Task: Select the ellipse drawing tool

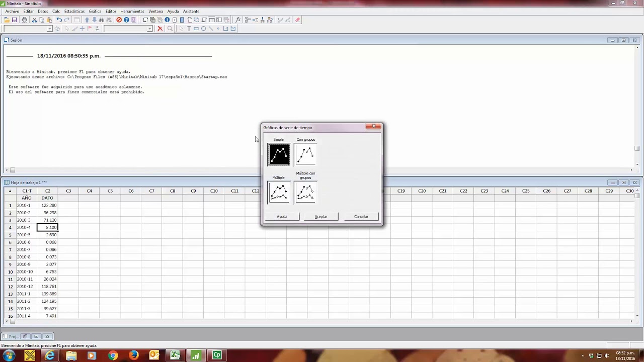Action: click(x=203, y=29)
